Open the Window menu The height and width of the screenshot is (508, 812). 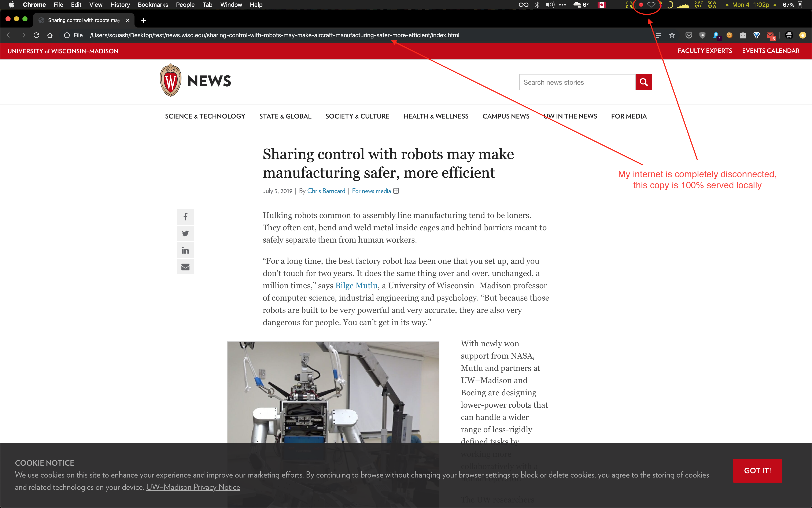[231, 5]
